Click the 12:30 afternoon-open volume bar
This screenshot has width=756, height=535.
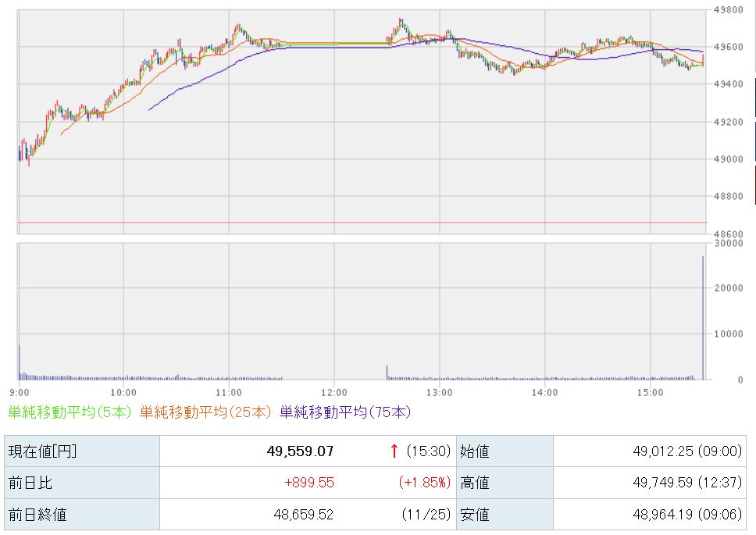click(x=387, y=373)
